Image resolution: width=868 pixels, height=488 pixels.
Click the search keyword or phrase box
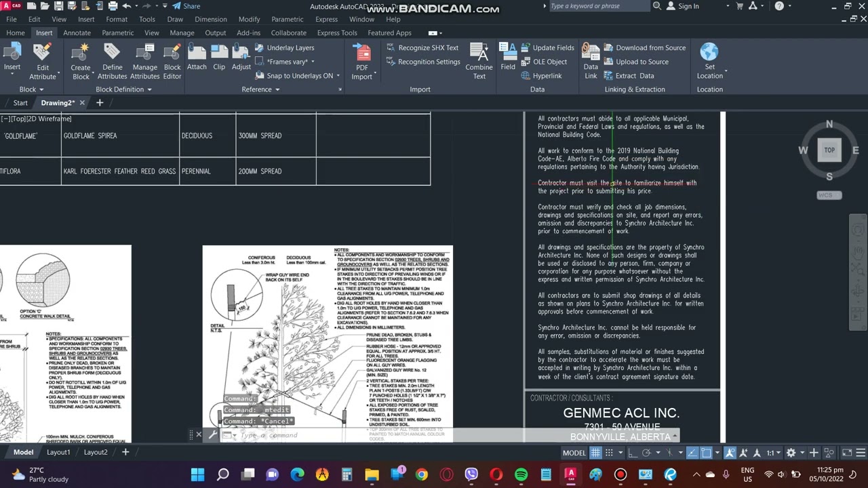[x=599, y=6]
